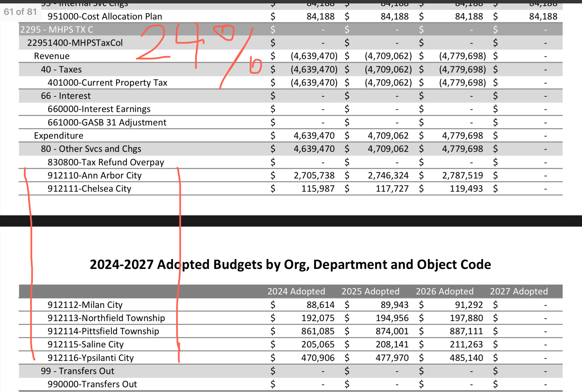Screen dimensions: 582x392
Task: Click Ann Arbor 2024 amount 2,705,738
Action: tap(314, 175)
